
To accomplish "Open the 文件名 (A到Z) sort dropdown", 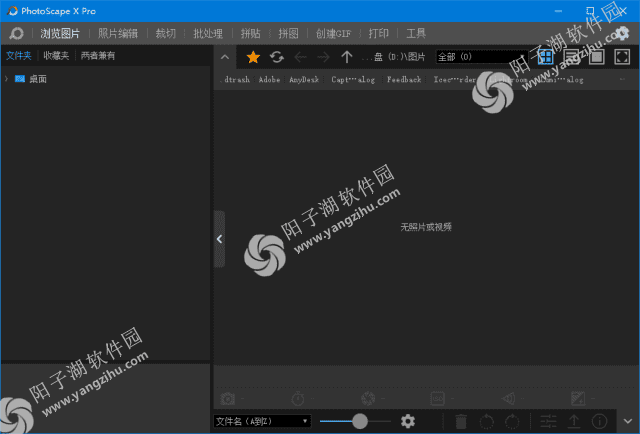I will [262, 421].
